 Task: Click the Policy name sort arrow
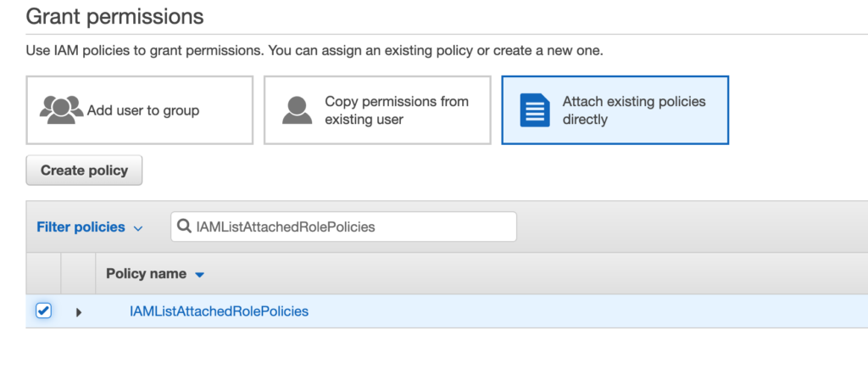(x=200, y=275)
